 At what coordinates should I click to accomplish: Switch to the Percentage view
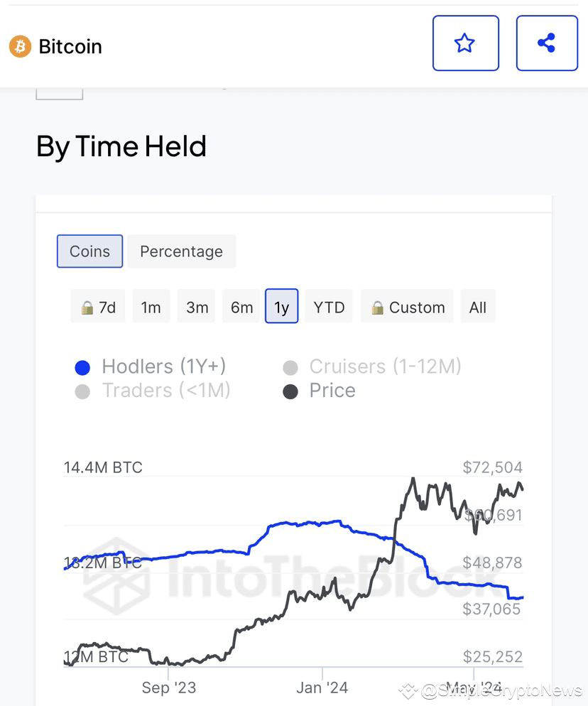click(x=181, y=251)
